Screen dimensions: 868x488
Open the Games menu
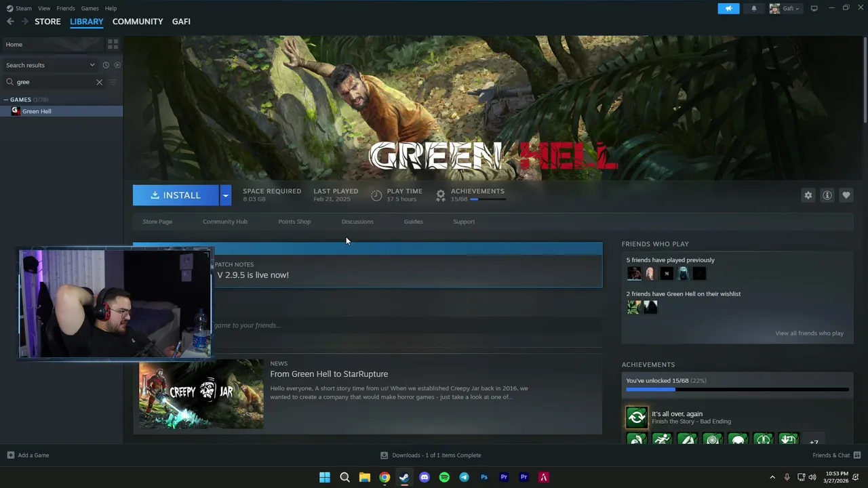[90, 8]
